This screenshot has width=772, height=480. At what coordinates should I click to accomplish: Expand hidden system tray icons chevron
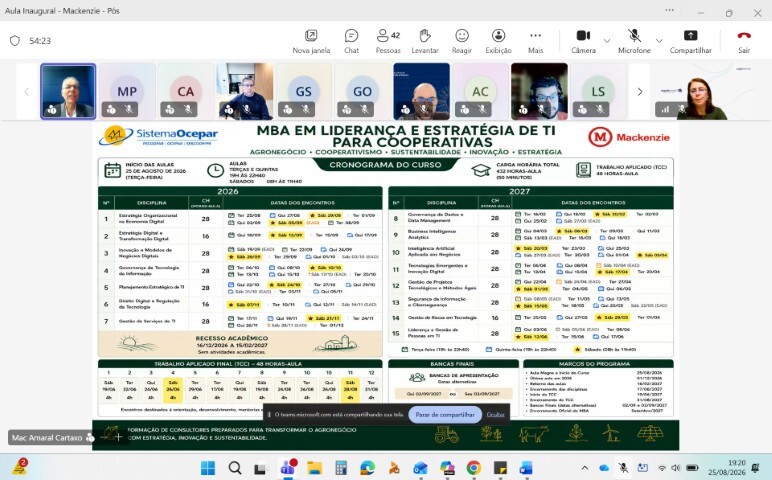click(584, 468)
